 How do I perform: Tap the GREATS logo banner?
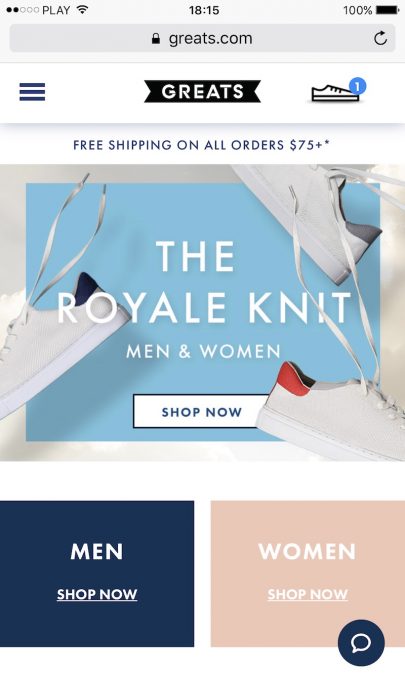[x=202, y=91]
